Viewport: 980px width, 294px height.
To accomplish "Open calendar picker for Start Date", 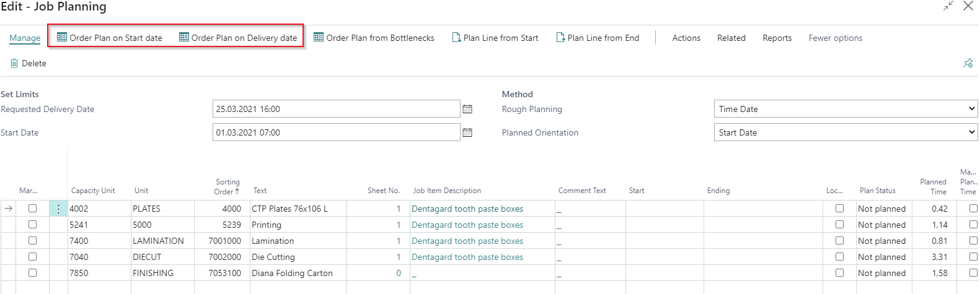I will [x=467, y=132].
